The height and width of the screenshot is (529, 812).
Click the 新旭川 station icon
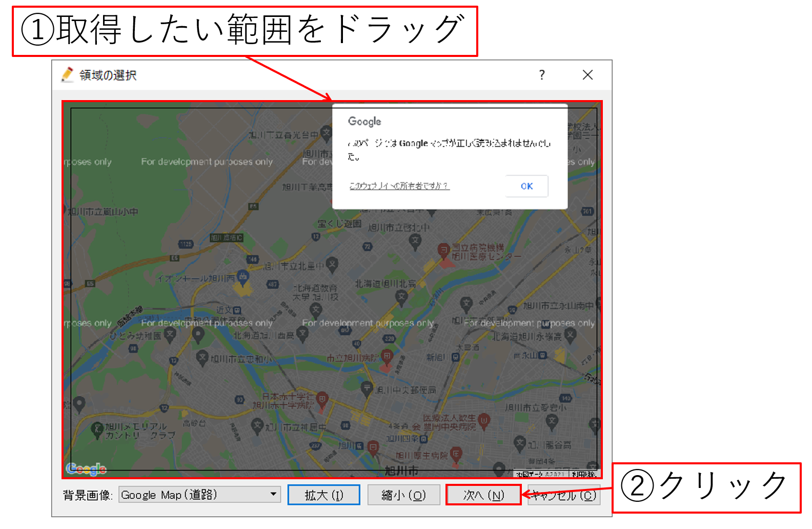(455, 357)
